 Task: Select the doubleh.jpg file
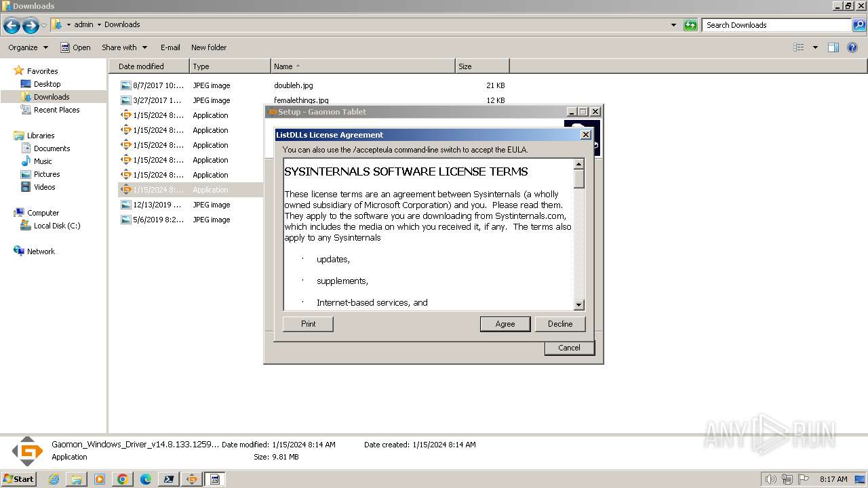pyautogui.click(x=293, y=85)
